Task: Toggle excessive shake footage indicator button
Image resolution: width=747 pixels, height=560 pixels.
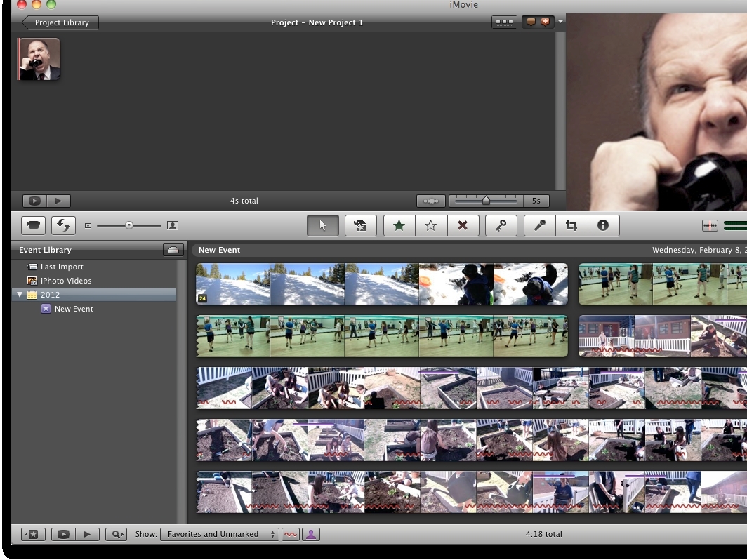Action: click(x=290, y=534)
